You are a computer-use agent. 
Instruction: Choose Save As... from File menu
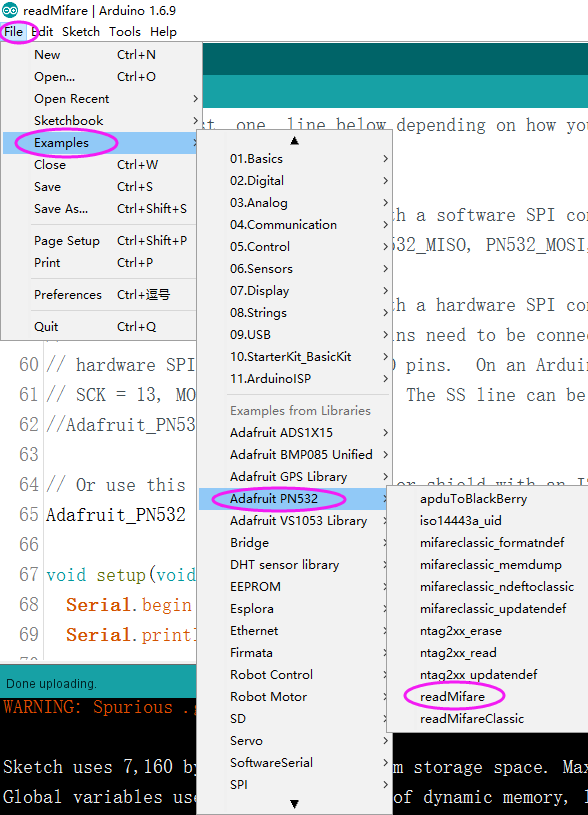[x=99, y=208]
